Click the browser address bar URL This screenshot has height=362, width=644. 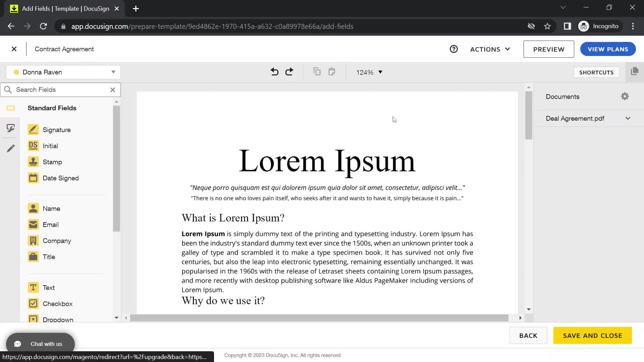[x=212, y=26]
